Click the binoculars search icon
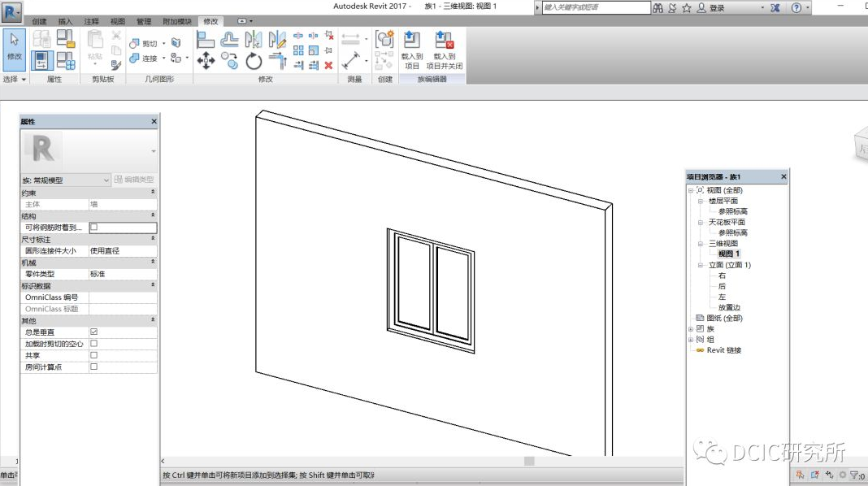Screen dimensions: 868x486 click(x=658, y=8)
